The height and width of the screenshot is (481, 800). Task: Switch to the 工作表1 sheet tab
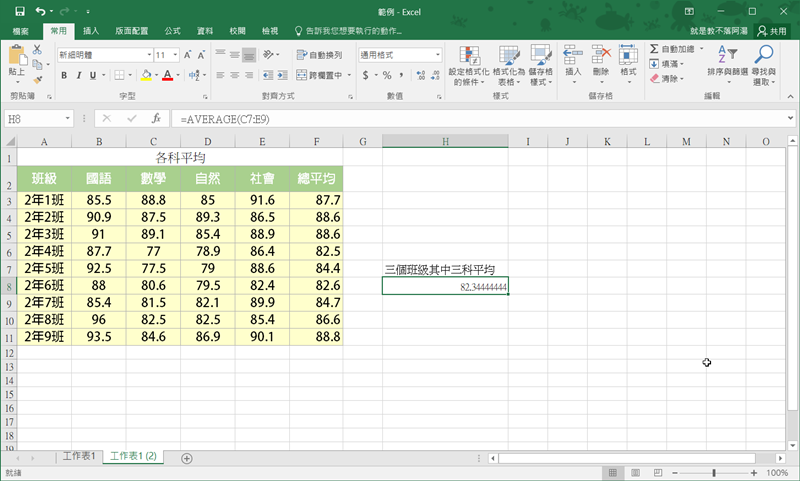pos(80,457)
